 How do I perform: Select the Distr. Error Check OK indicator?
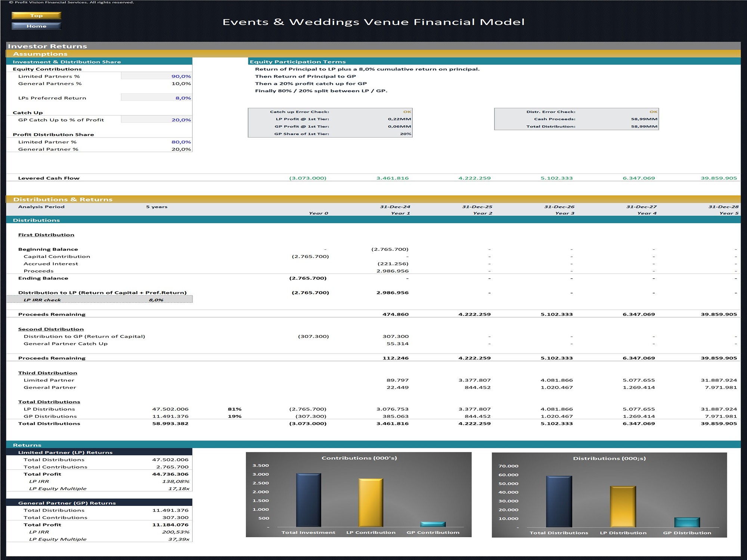(x=654, y=111)
